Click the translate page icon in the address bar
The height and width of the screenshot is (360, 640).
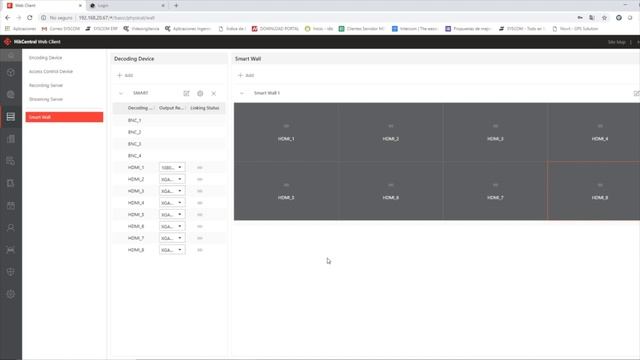click(x=592, y=18)
